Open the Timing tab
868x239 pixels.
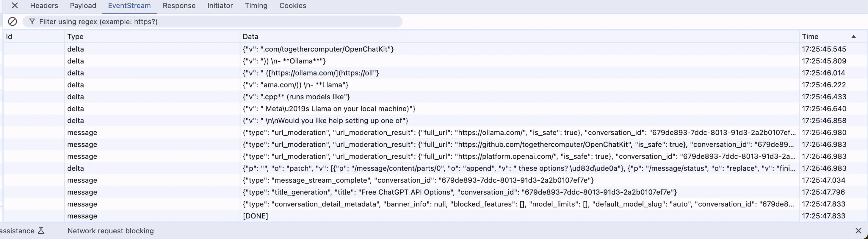tap(256, 6)
